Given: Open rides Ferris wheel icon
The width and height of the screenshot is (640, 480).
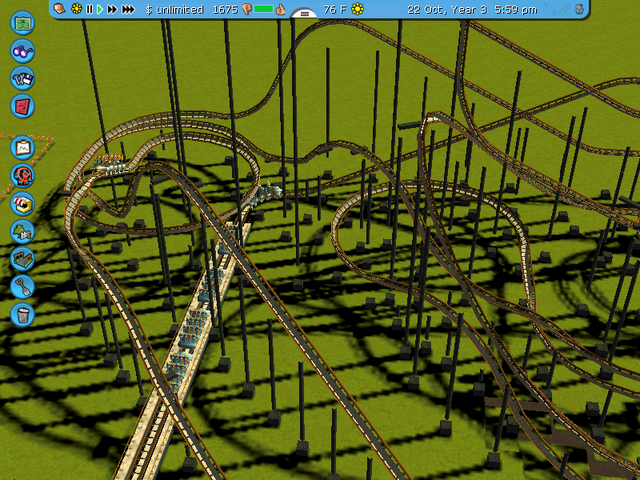Looking at the screenshot, I should (22, 176).
